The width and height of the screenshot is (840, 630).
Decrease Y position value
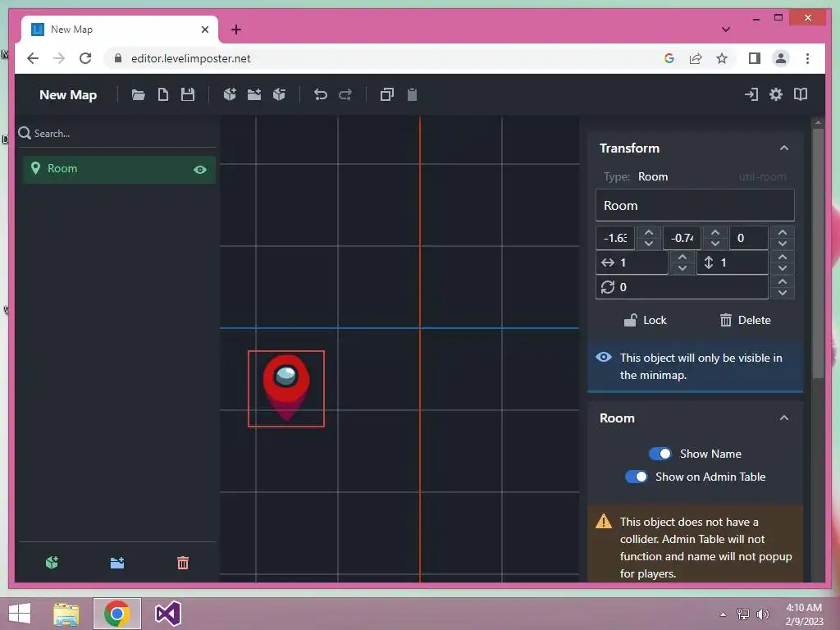pos(715,243)
